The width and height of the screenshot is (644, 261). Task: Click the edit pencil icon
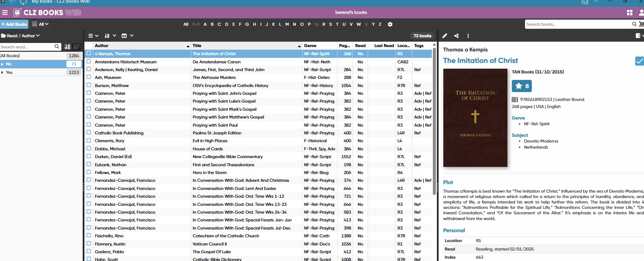point(445,36)
